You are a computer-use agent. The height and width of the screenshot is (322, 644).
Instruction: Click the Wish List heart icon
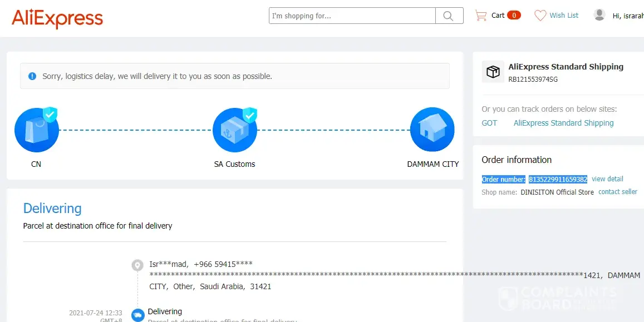click(540, 16)
